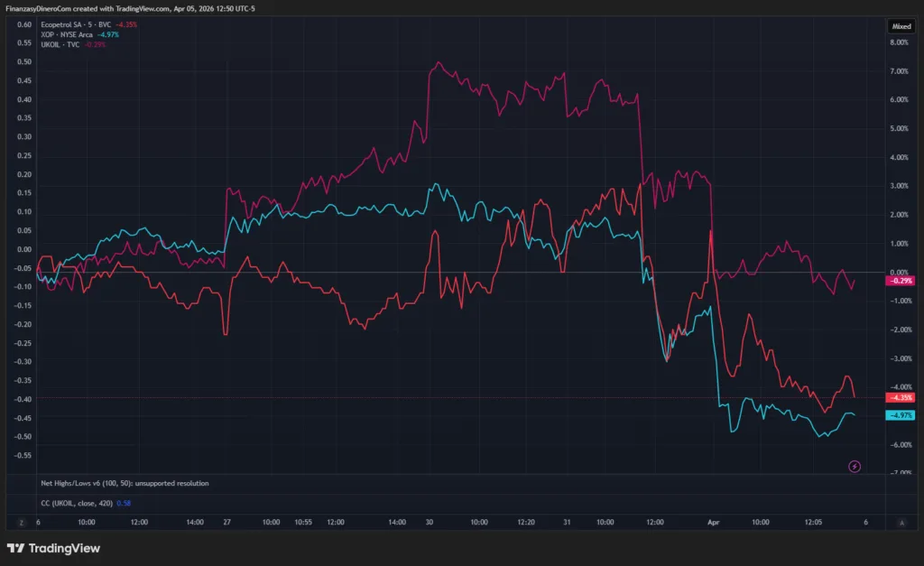Screen dimensions: 924x566
Task: Click the CC (UKOIL, close, 420) indicator label
Action: pyautogui.click(x=76, y=501)
